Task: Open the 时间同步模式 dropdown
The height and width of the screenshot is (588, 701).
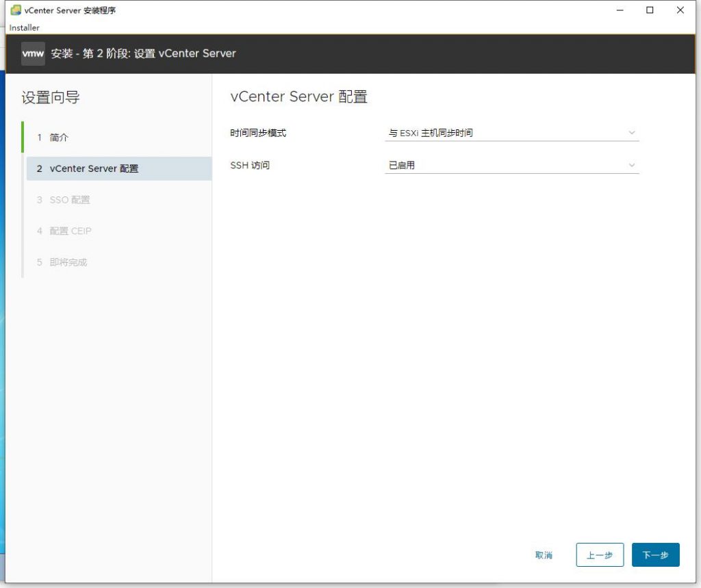Action: tap(512, 133)
